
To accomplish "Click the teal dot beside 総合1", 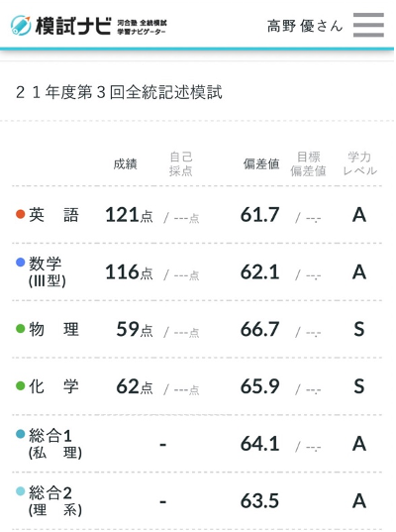I will point(21,434).
